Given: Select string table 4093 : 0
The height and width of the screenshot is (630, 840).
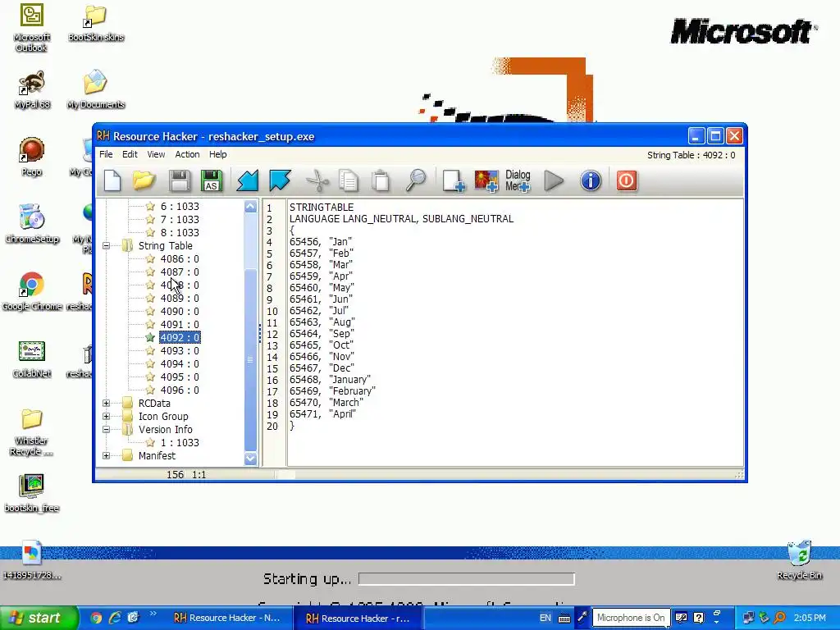Looking at the screenshot, I should click(180, 351).
